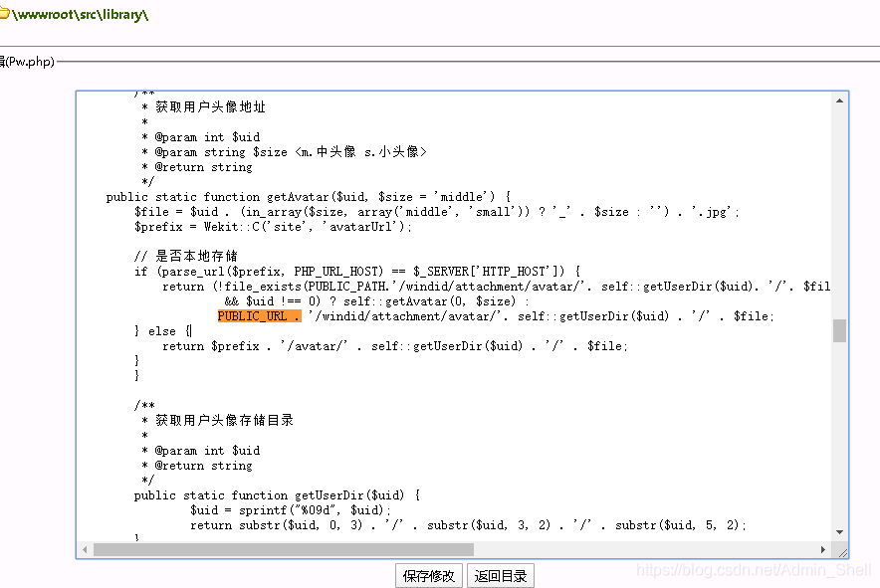
Task: Click the getUserDir function declaration line
Action: point(278,495)
